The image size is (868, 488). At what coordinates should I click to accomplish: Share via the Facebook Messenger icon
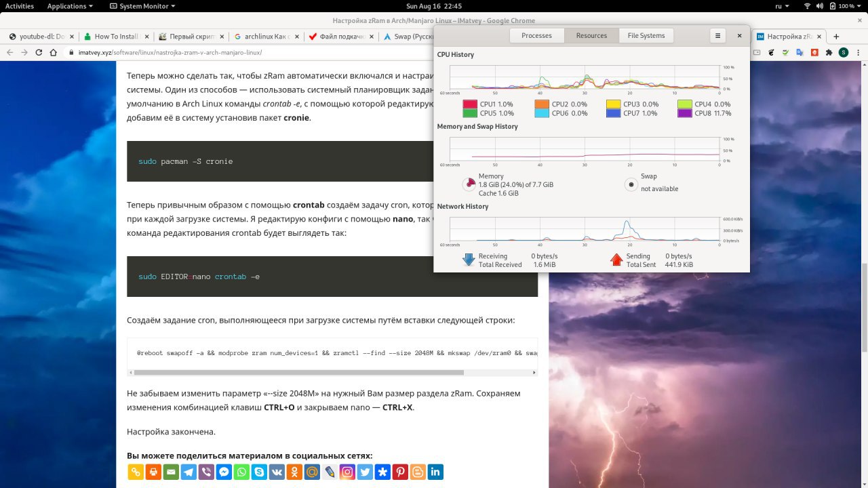pos(224,472)
